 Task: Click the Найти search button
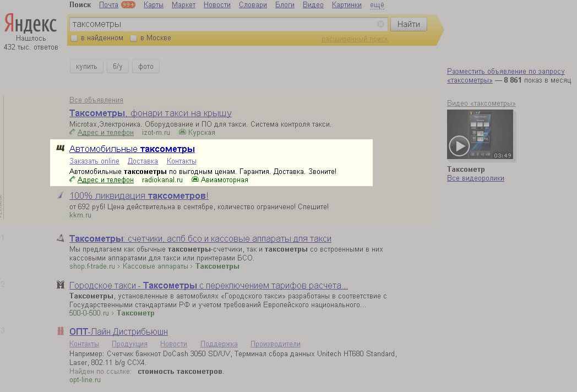point(409,24)
